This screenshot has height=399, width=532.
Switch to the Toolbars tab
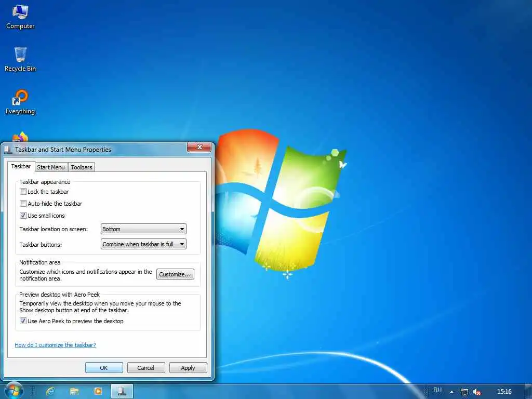(x=82, y=167)
